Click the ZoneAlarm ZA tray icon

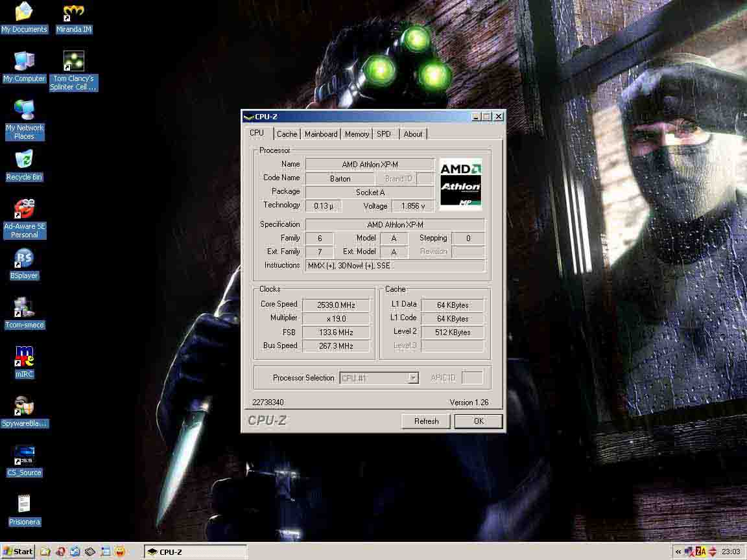pyautogui.click(x=700, y=552)
